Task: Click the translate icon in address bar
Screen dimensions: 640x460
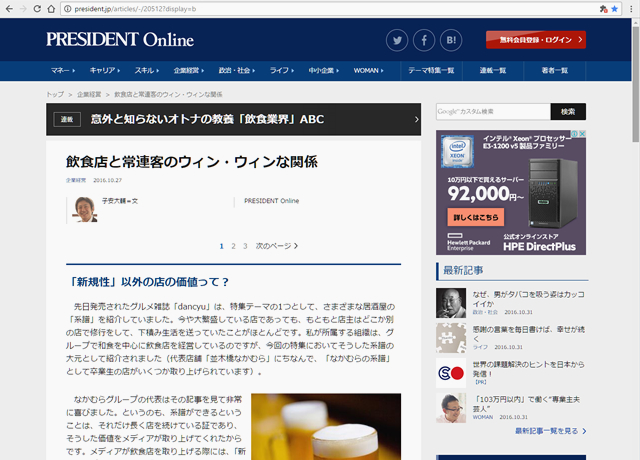Action: (601, 8)
